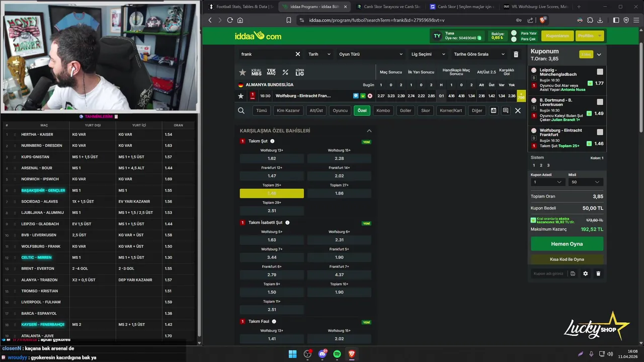Close the match detail panel X
This screenshot has height=362, width=644.
pos(518,111)
